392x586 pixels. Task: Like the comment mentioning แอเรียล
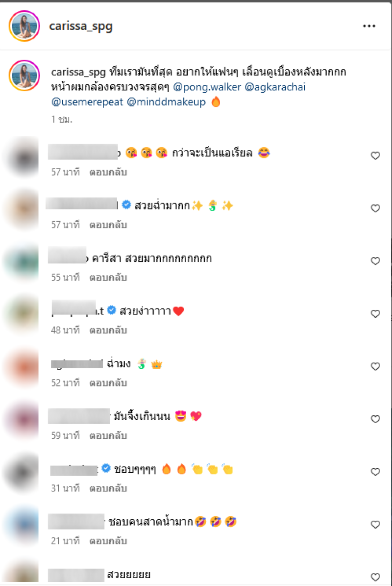click(x=375, y=156)
